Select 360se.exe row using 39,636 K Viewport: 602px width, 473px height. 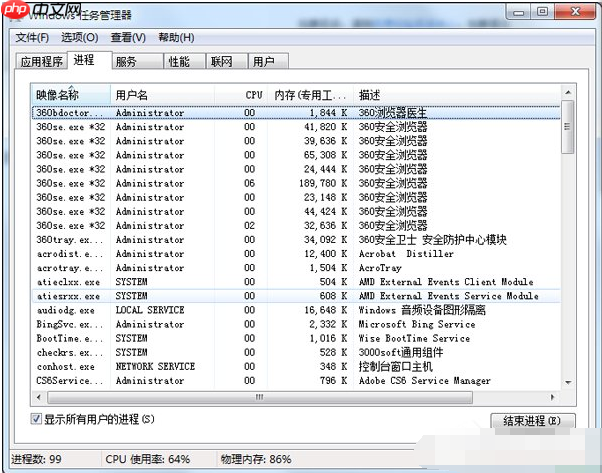tap(296, 141)
